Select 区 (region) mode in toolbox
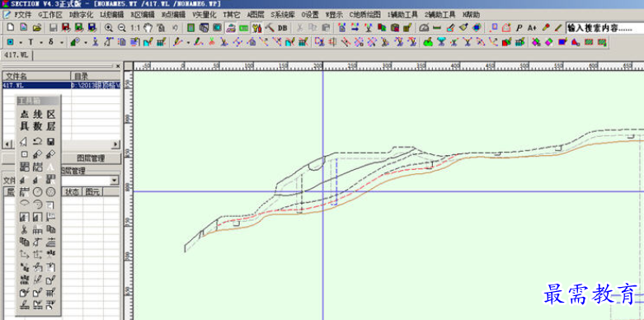644x320 pixels. [x=50, y=114]
